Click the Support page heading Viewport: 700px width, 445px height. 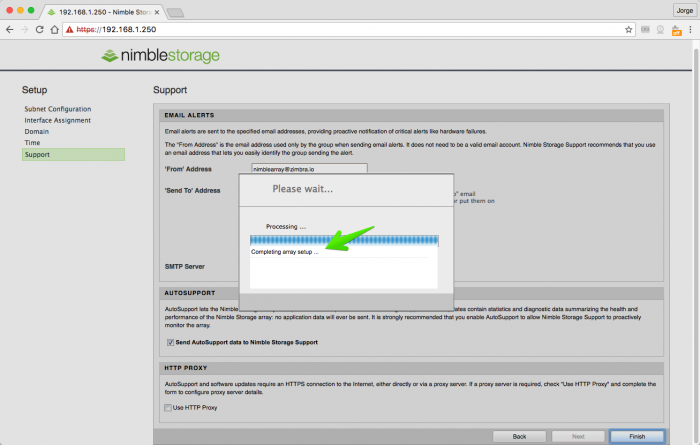(170, 90)
